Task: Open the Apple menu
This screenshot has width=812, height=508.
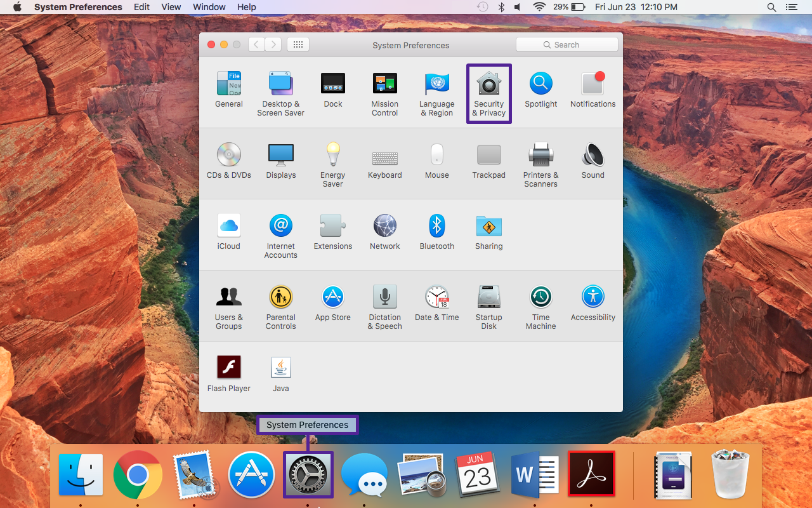Action: 17,7
